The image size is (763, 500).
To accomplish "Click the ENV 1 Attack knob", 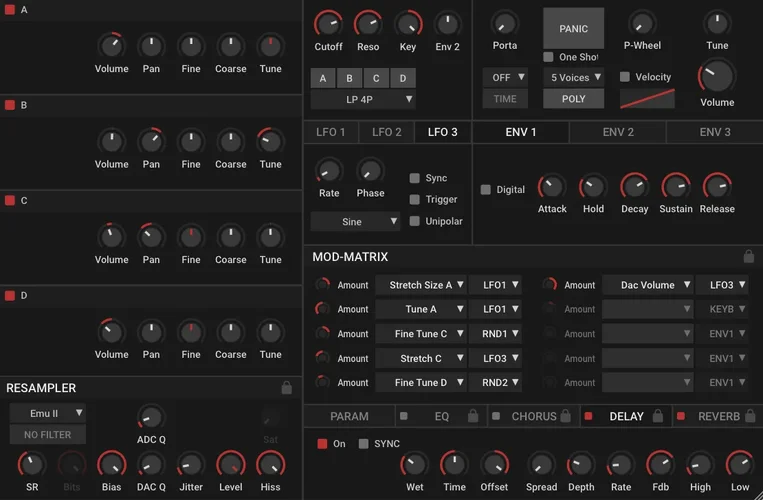I will (x=552, y=187).
